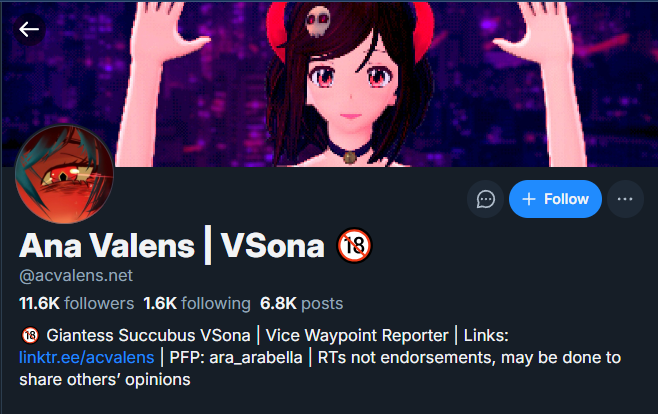
Task: Open the three-dots more options menu
Action: pyautogui.click(x=625, y=199)
